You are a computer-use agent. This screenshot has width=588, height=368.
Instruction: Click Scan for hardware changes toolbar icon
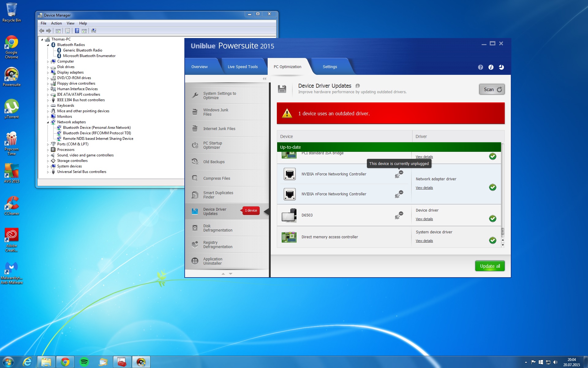pos(94,31)
